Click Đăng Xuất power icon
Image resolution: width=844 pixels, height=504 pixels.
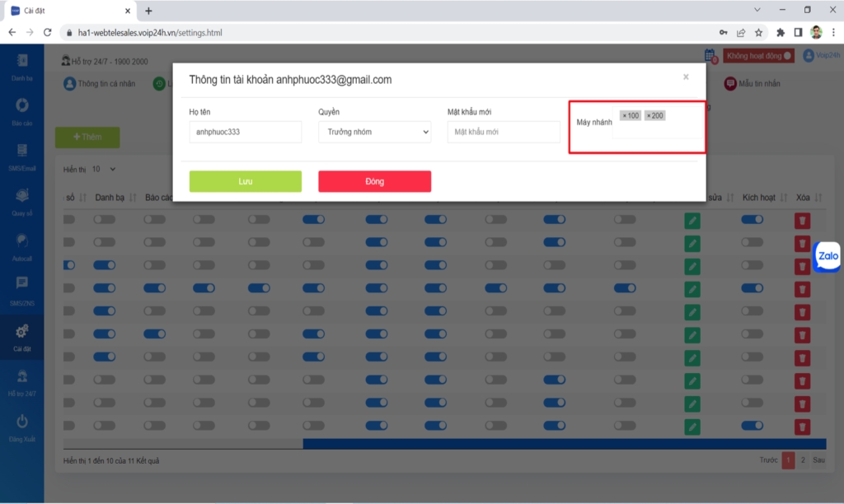pyautogui.click(x=22, y=425)
